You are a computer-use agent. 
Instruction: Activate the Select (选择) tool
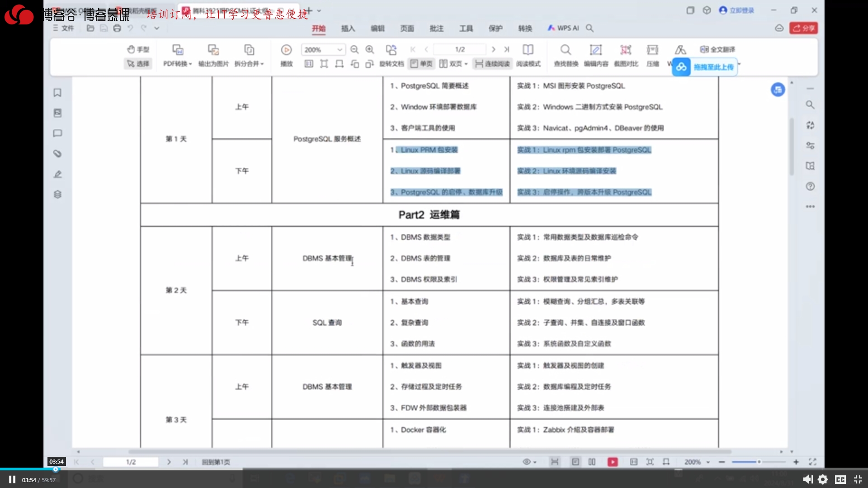click(138, 64)
